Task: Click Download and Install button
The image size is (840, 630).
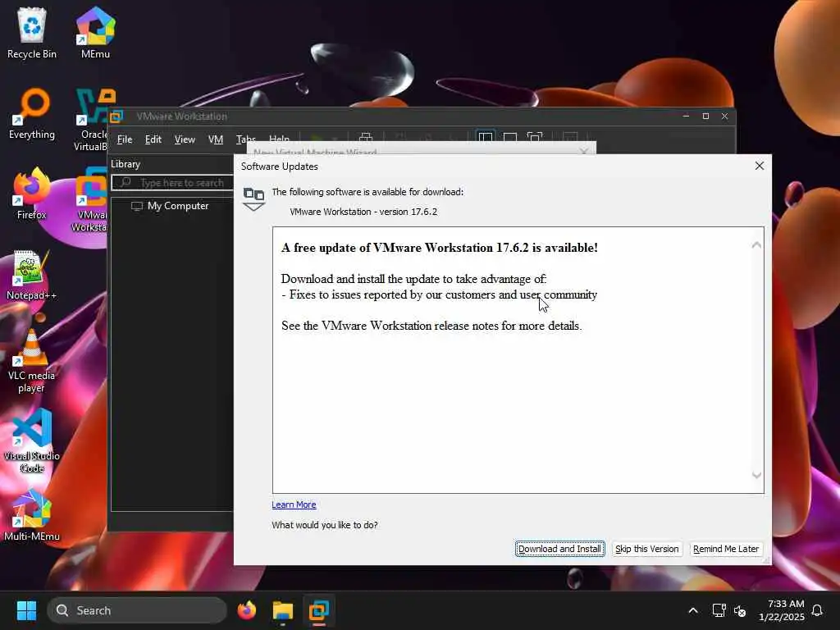Action: (x=559, y=549)
